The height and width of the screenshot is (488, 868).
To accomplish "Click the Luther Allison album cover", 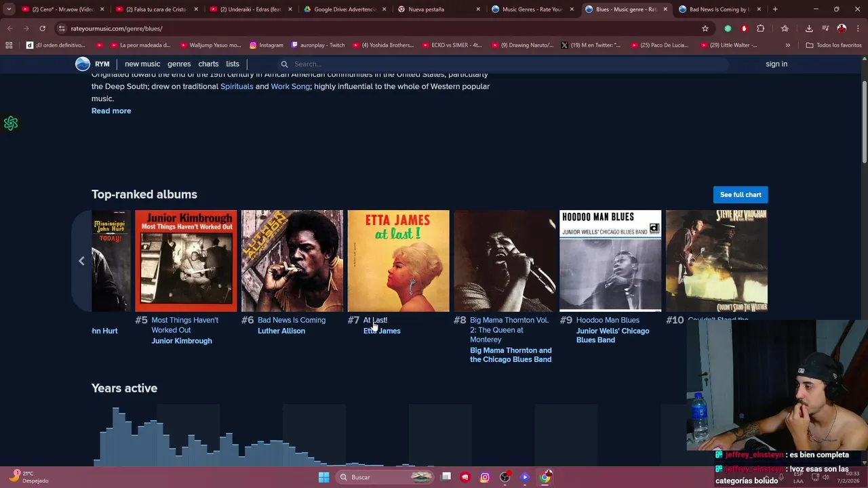I will tap(292, 261).
